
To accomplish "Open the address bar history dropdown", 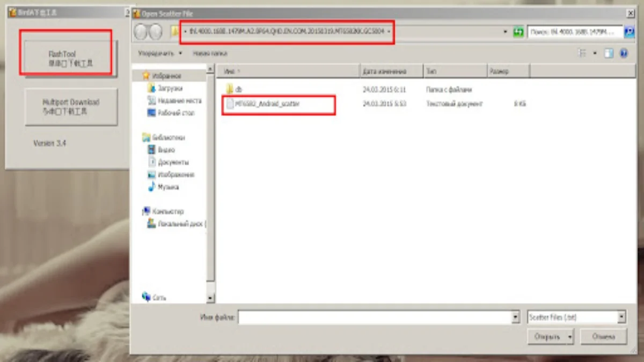I will pyautogui.click(x=506, y=32).
